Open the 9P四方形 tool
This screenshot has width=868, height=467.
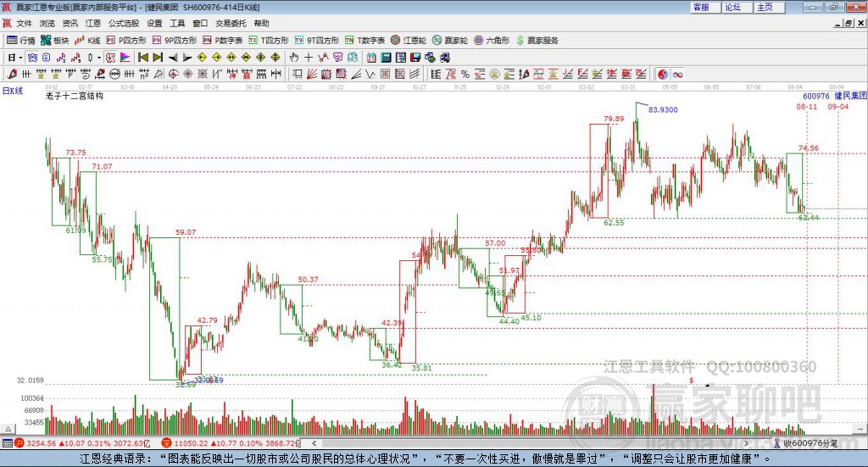click(x=175, y=41)
